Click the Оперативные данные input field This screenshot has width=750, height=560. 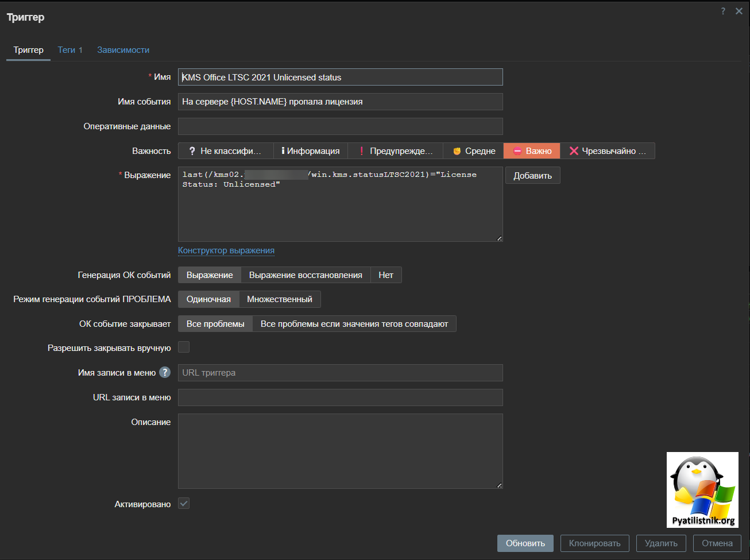point(341,126)
